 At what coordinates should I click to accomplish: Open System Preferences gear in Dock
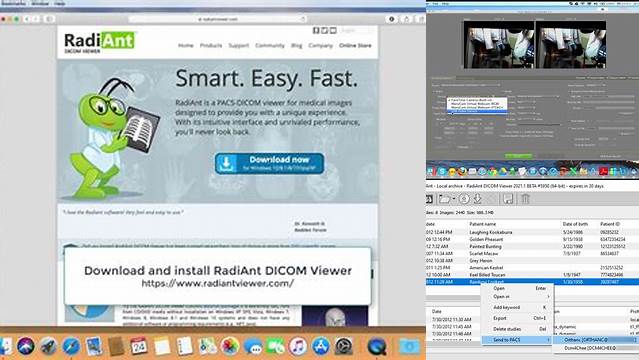click(344, 347)
